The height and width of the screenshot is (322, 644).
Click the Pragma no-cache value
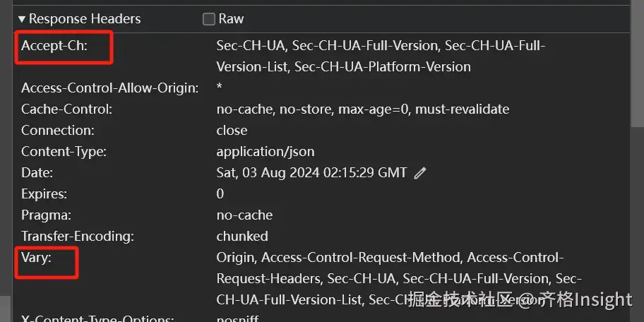pyautogui.click(x=244, y=215)
